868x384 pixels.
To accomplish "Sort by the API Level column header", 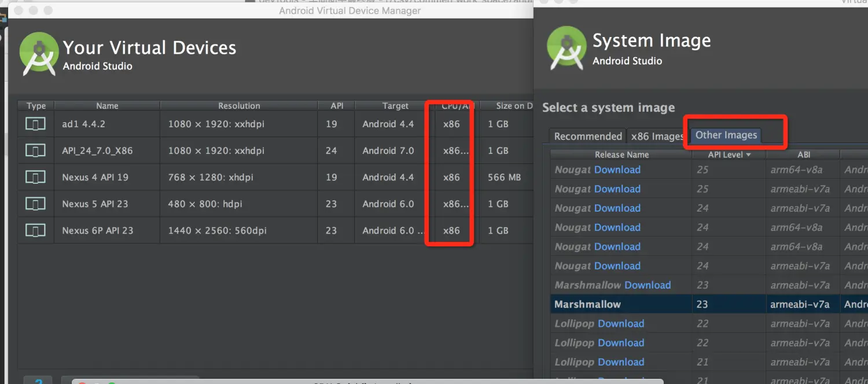I will tap(729, 155).
